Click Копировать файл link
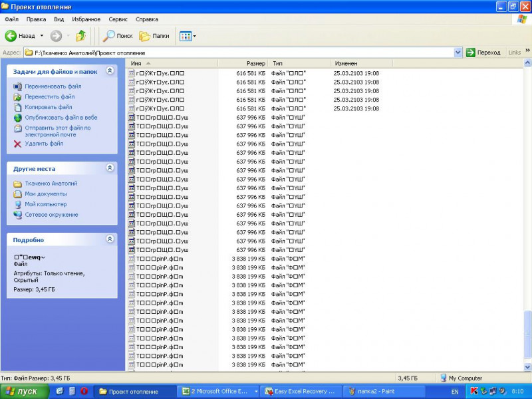Viewport: 532px width, 399px height. coord(48,107)
